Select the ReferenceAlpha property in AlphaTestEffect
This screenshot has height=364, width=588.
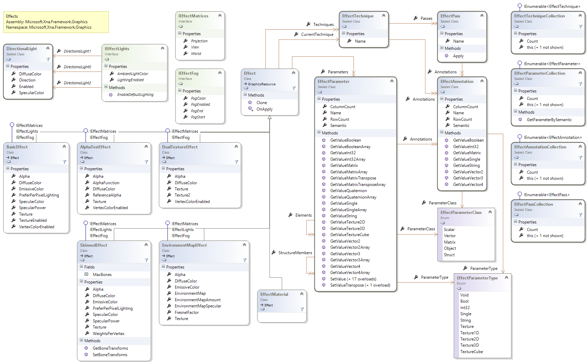107,195
